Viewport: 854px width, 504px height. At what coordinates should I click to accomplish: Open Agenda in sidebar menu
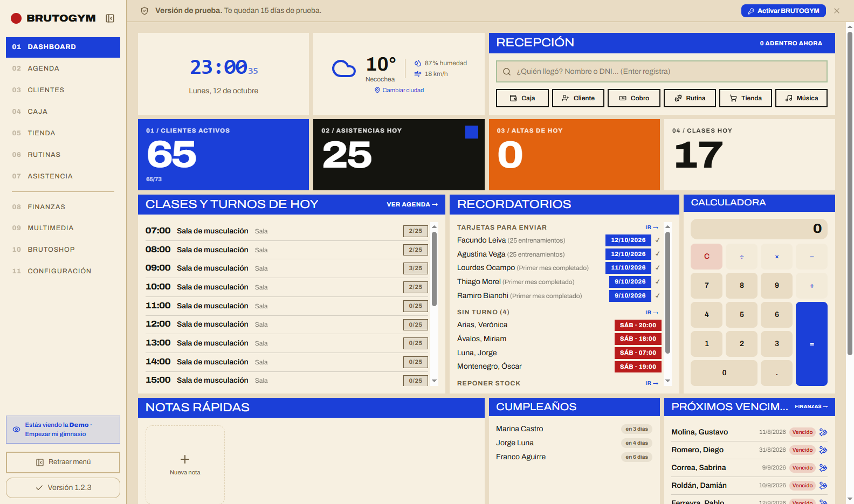pyautogui.click(x=63, y=68)
